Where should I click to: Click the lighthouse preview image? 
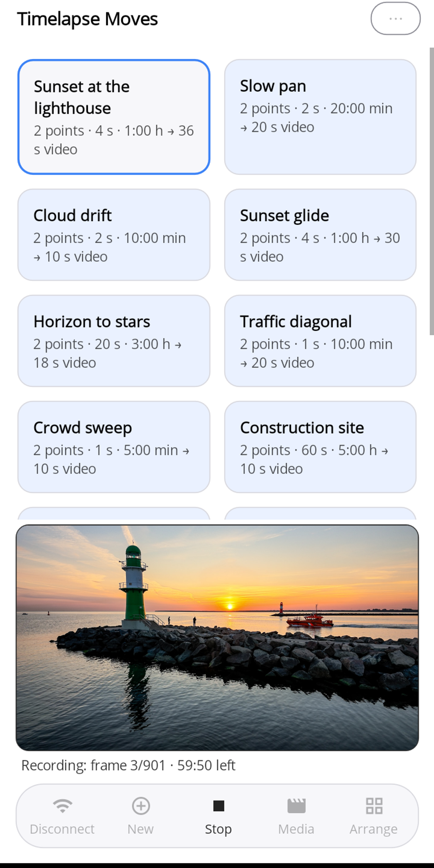click(x=217, y=638)
